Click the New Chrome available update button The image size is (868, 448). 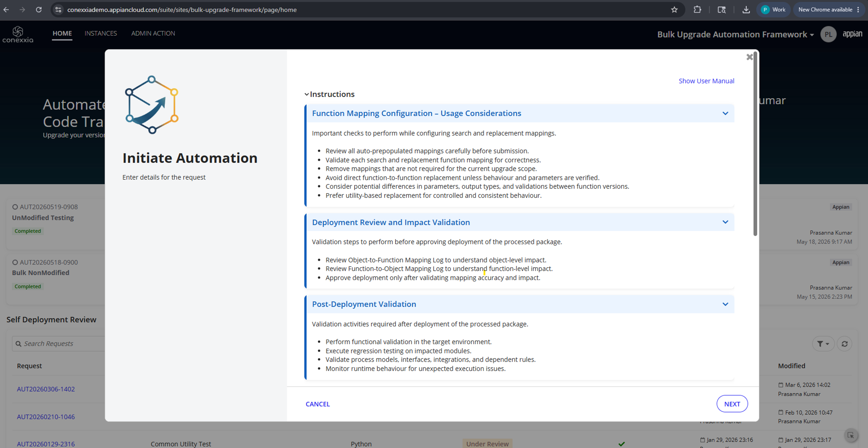[829, 10]
